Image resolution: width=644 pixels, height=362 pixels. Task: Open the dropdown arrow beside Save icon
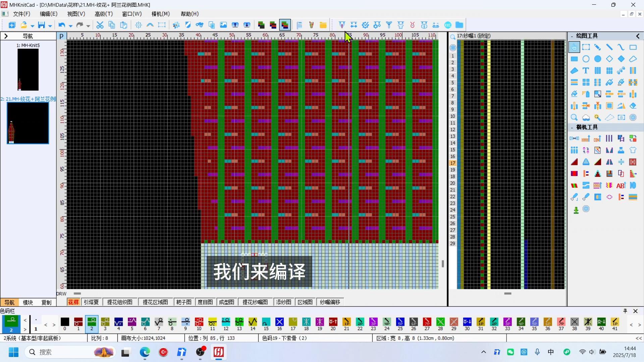click(x=50, y=25)
